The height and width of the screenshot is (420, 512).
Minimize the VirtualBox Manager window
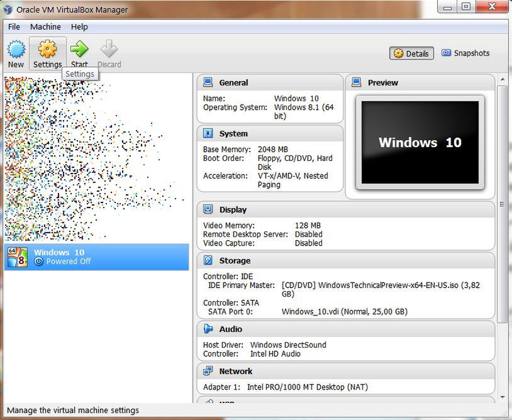pos(447,7)
